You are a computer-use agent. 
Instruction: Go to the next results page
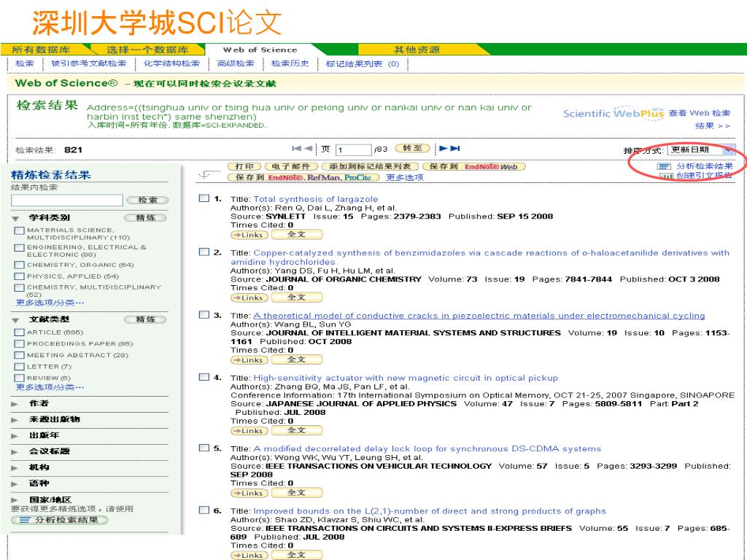[443, 149]
